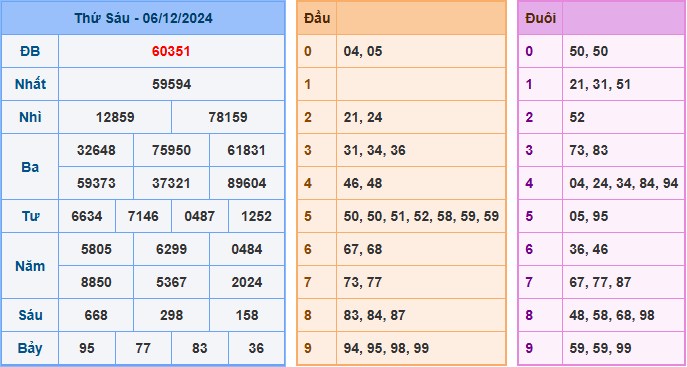687x367 pixels.
Task: Click the Tư row label
Action: point(30,216)
